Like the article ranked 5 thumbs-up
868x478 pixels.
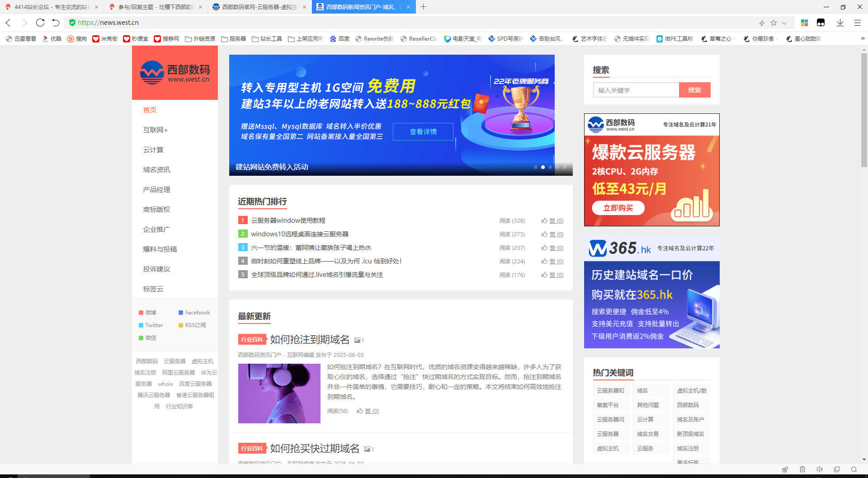pyautogui.click(x=552, y=275)
